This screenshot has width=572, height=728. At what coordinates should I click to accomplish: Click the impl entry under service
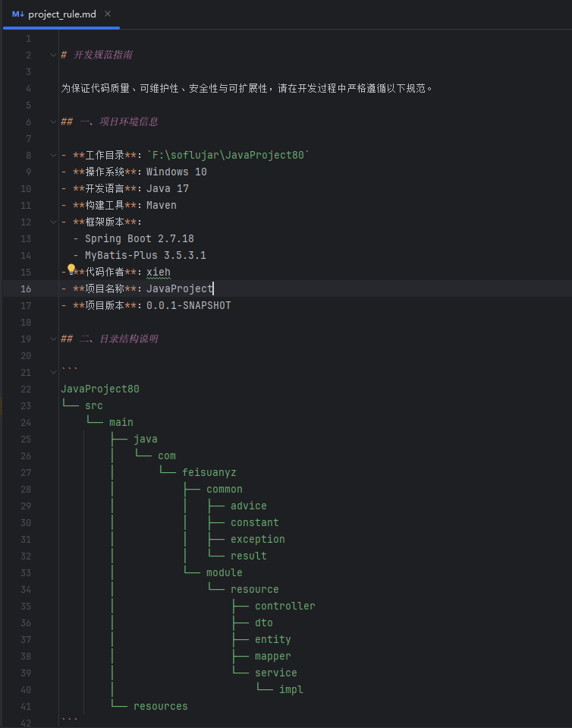[291, 689]
